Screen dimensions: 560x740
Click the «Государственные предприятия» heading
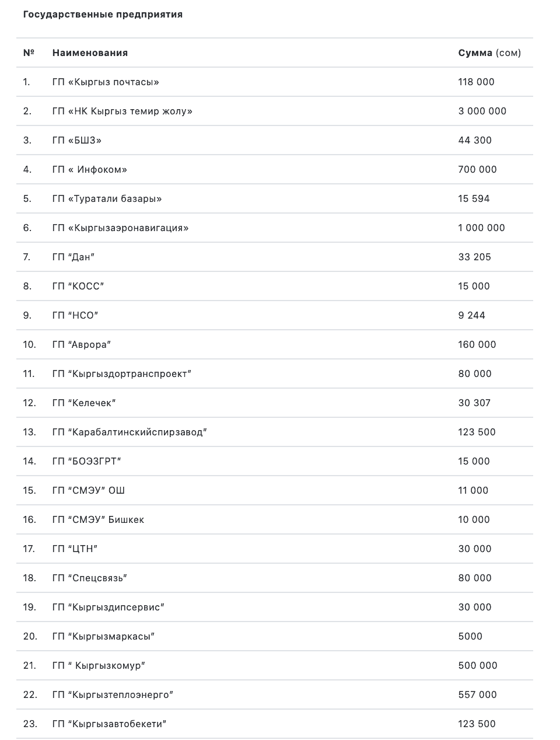[x=103, y=15]
